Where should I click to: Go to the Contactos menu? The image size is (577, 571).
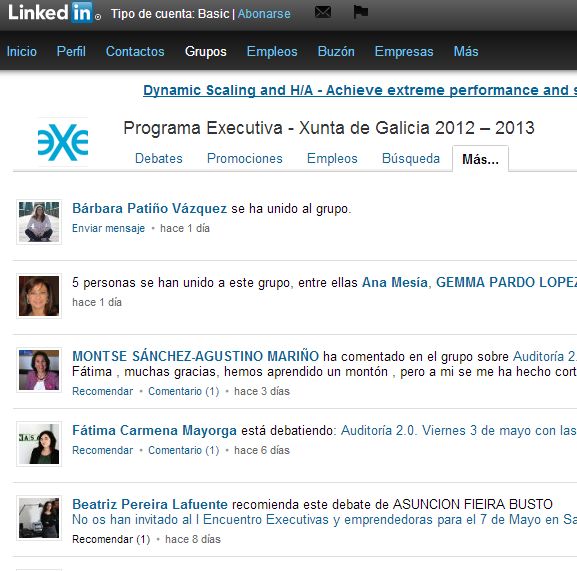coord(135,51)
